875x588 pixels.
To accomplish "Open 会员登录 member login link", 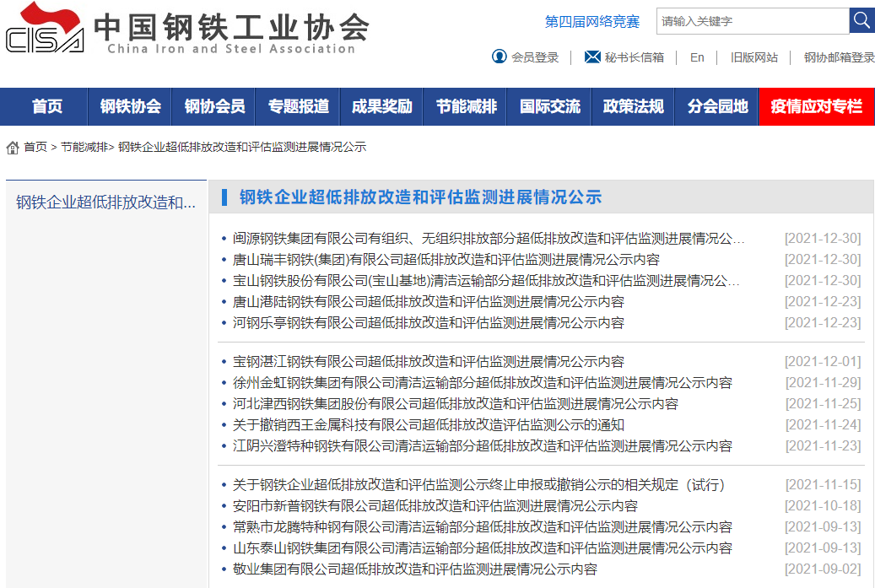I will (535, 57).
